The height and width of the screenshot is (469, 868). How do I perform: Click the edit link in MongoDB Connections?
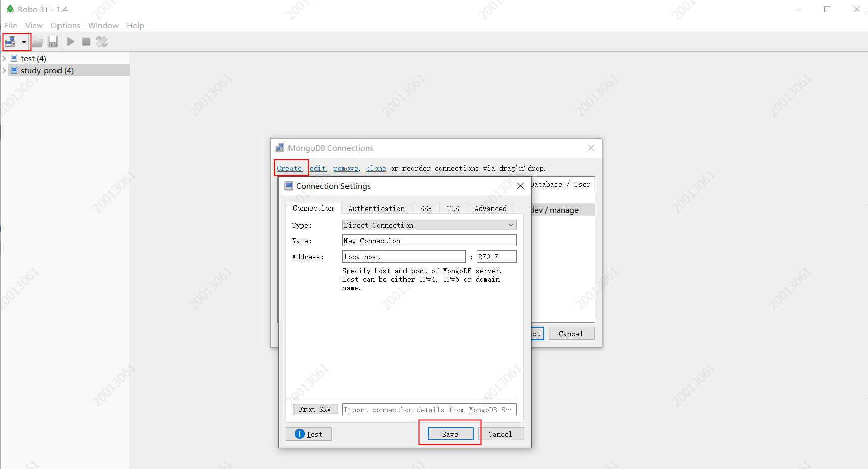point(318,168)
